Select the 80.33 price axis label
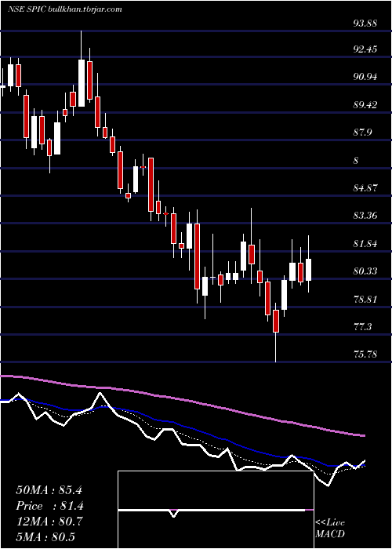The width and height of the screenshot is (392, 549). click(365, 271)
